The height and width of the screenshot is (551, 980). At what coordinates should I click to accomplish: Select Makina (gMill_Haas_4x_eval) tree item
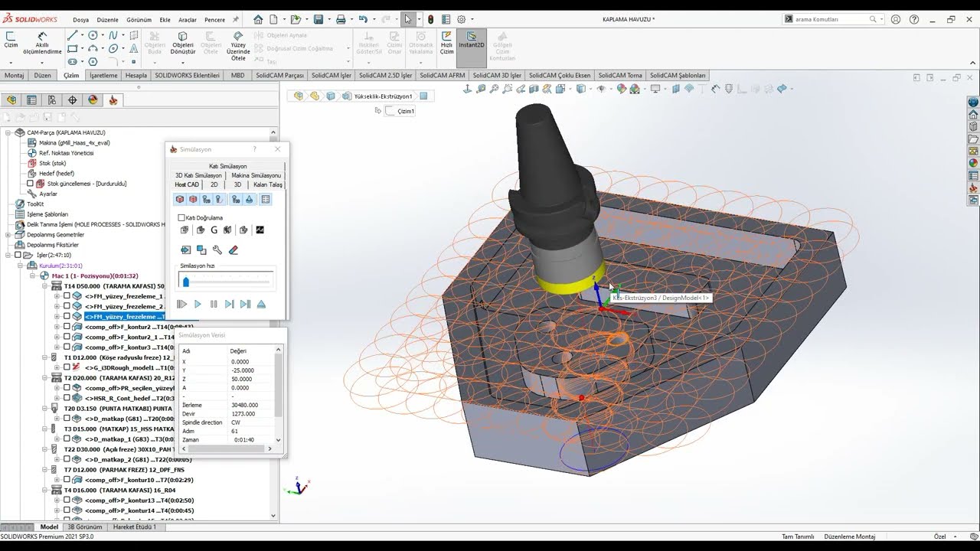point(69,142)
